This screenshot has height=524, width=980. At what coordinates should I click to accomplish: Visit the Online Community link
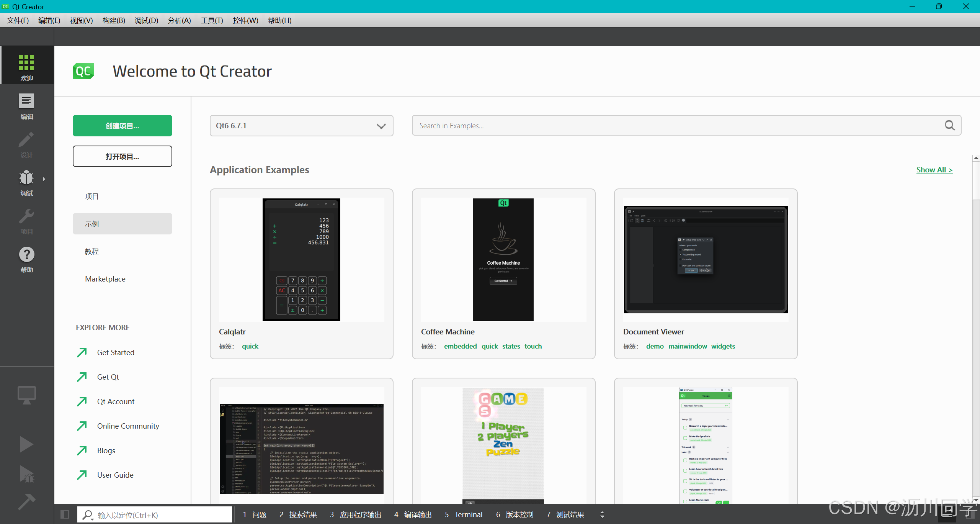point(118,426)
